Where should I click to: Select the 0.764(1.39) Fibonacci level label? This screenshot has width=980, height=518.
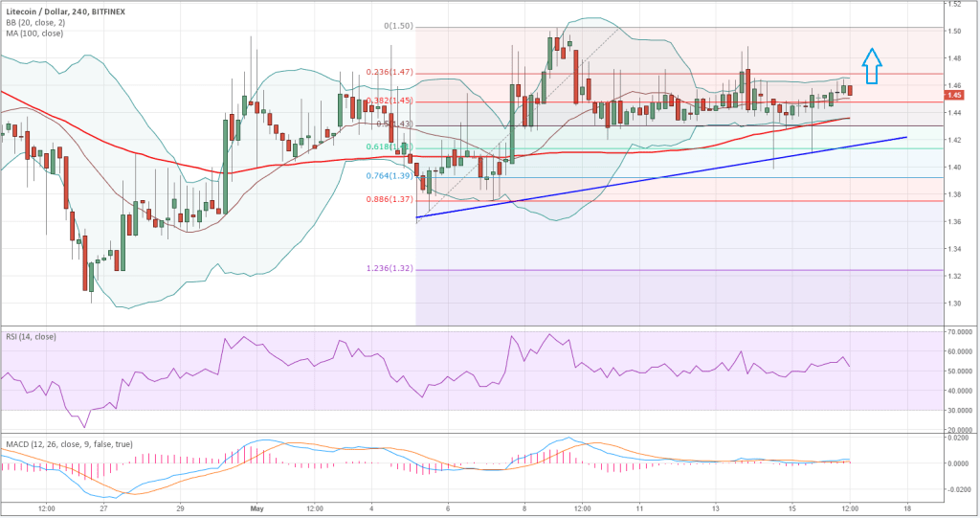coord(390,176)
